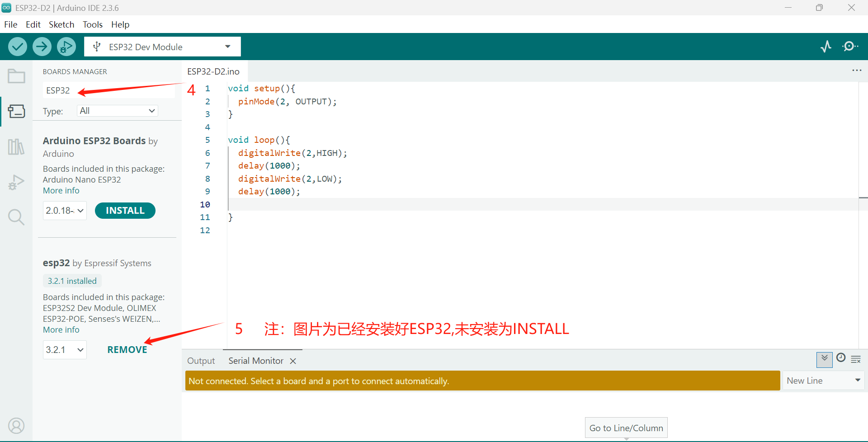Install Arduino ESP32 Boards package

pyautogui.click(x=125, y=211)
